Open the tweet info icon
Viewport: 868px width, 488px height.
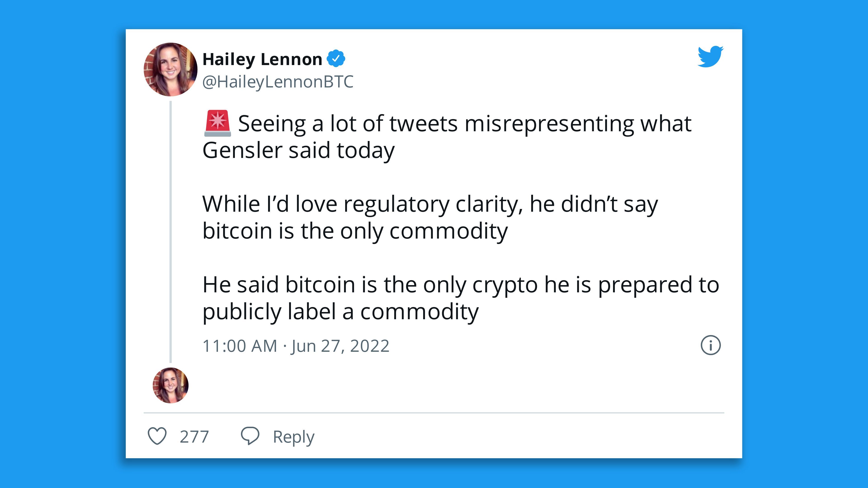coord(711,345)
